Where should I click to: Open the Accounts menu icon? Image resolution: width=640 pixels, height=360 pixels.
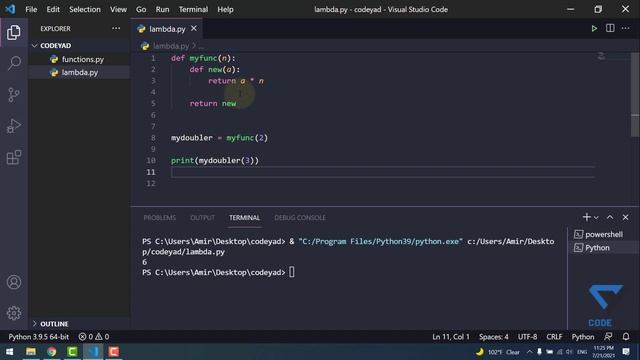point(14,282)
